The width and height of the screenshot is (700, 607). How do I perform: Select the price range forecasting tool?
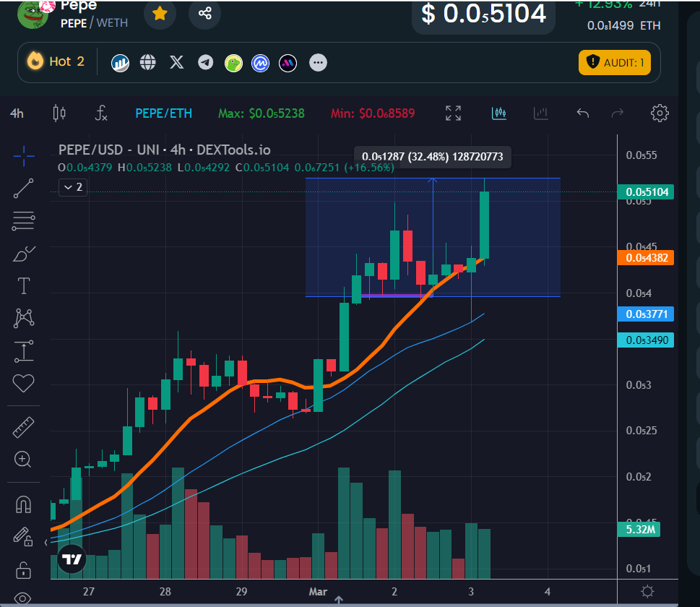[x=24, y=351]
